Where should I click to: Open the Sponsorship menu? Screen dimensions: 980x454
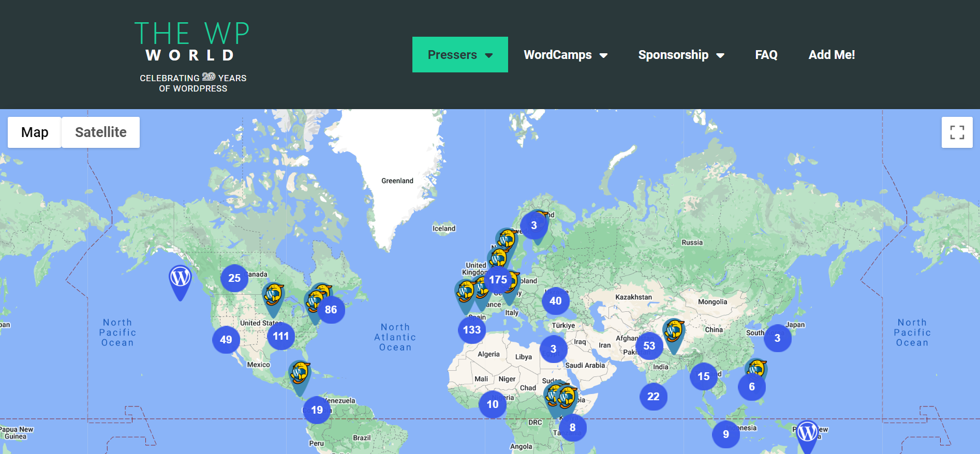(681, 55)
